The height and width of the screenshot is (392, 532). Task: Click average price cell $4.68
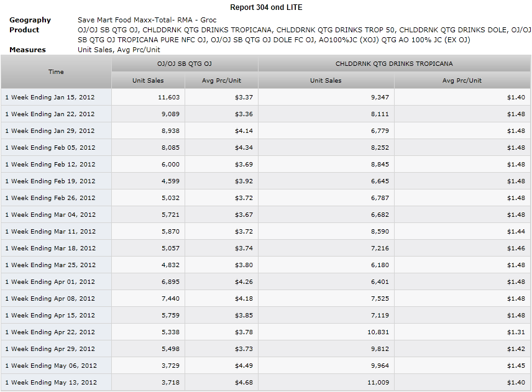(244, 383)
